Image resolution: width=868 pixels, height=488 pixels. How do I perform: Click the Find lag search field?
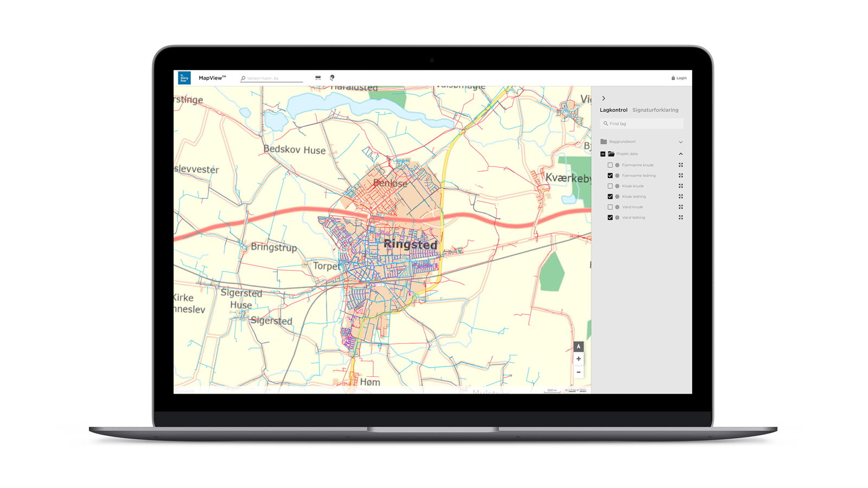pos(643,124)
